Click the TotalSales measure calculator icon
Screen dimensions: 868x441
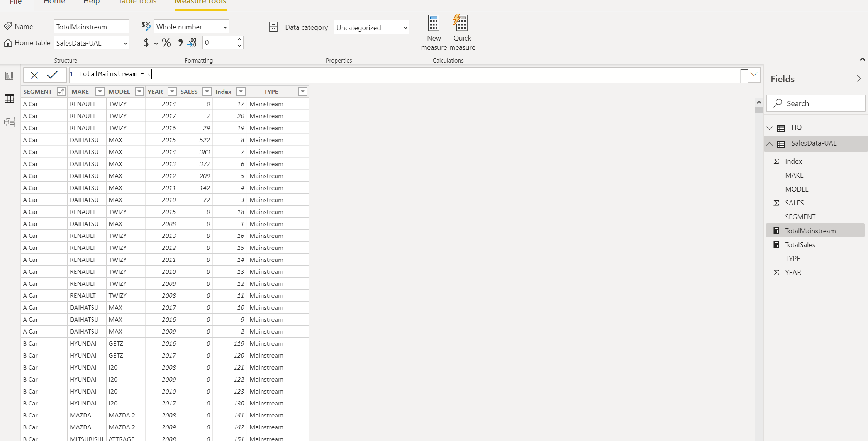(776, 244)
